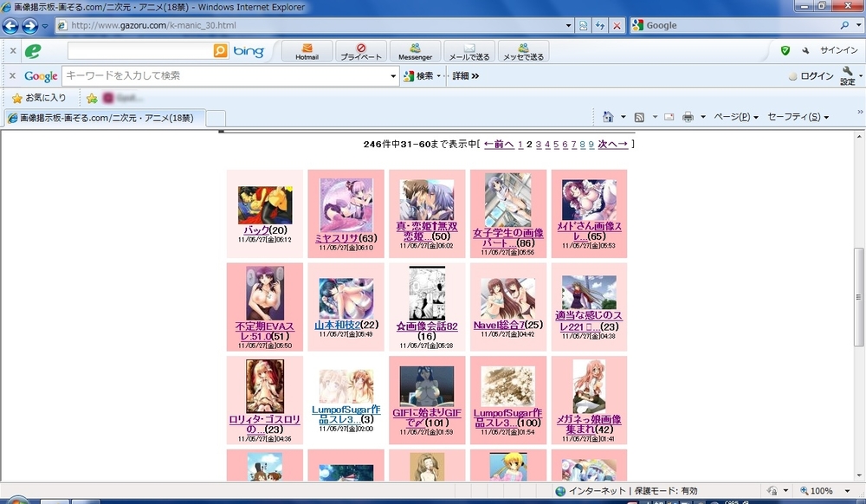Click the Read Mail envelope icon

pos(669,117)
